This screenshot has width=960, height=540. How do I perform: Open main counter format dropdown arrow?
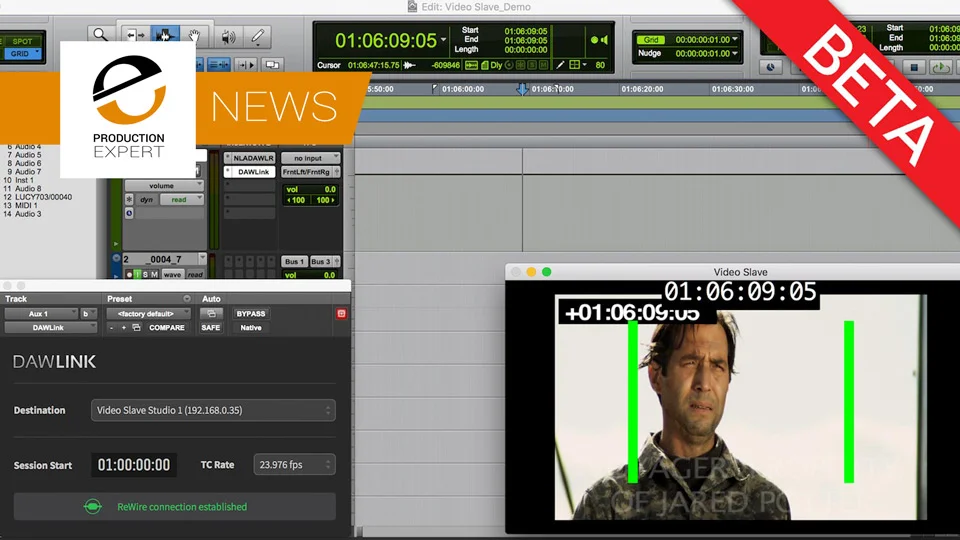tap(443, 40)
